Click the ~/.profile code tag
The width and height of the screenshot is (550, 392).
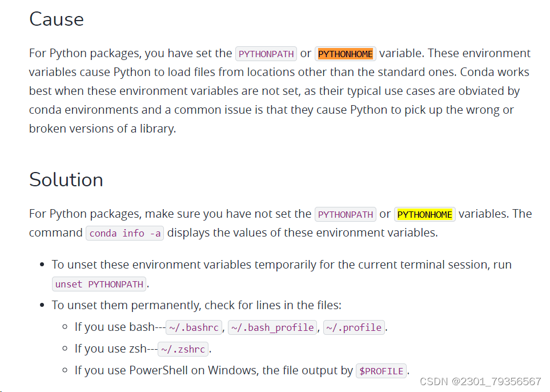coord(354,327)
